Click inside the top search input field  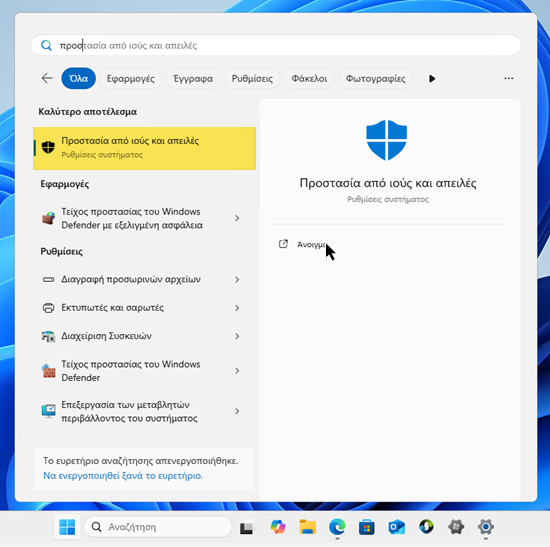[x=276, y=45]
